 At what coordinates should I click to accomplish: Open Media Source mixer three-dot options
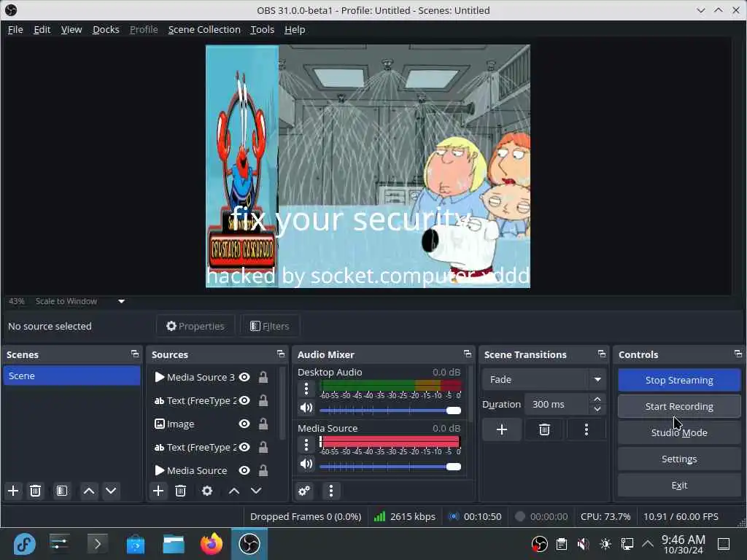(306, 445)
